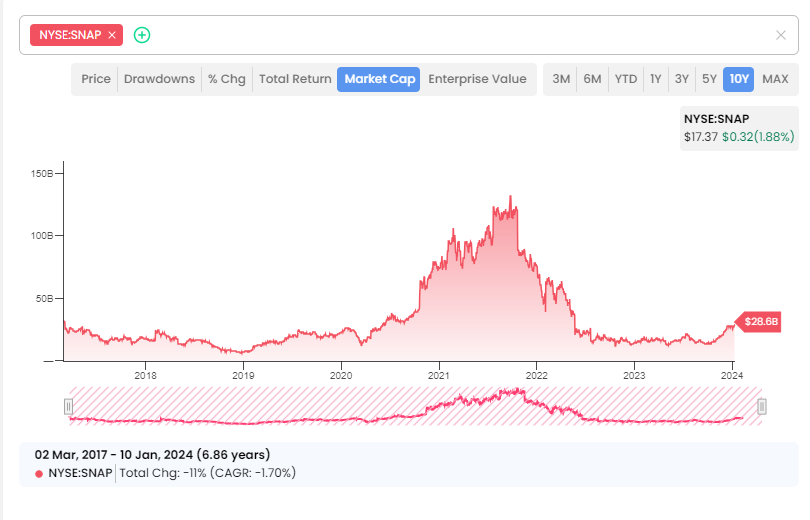This screenshot has width=810, height=520.
Task: Switch to Enterprise Value tab
Action: (x=477, y=79)
